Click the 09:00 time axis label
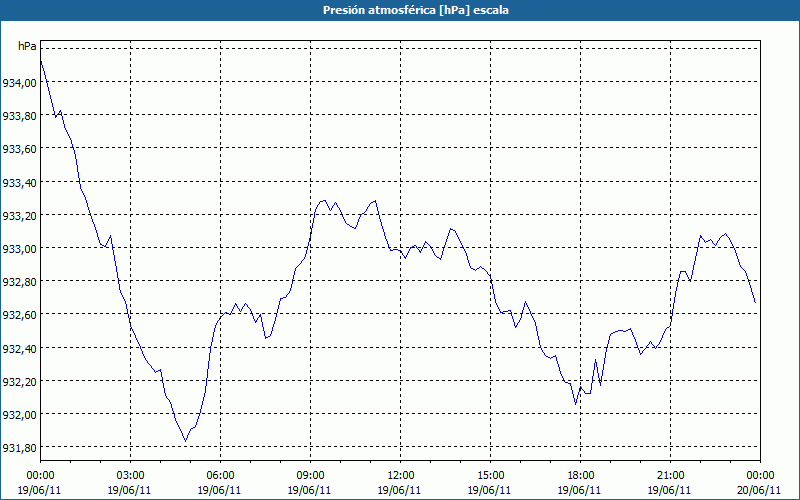800x500 pixels. [310, 483]
